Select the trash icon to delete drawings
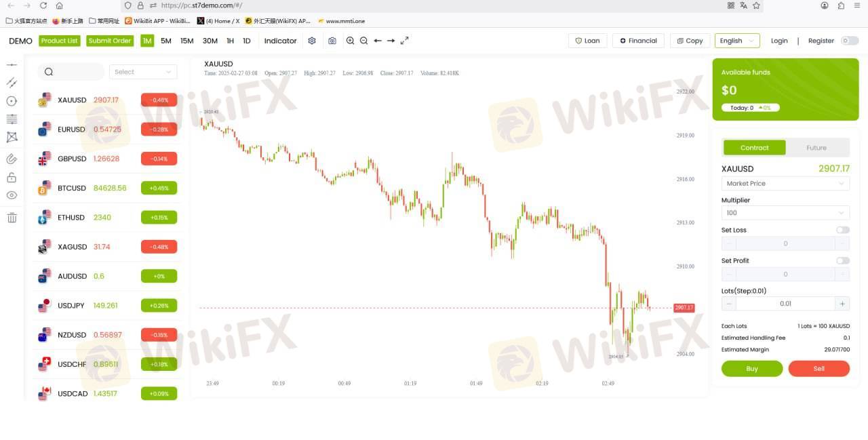 click(x=12, y=218)
